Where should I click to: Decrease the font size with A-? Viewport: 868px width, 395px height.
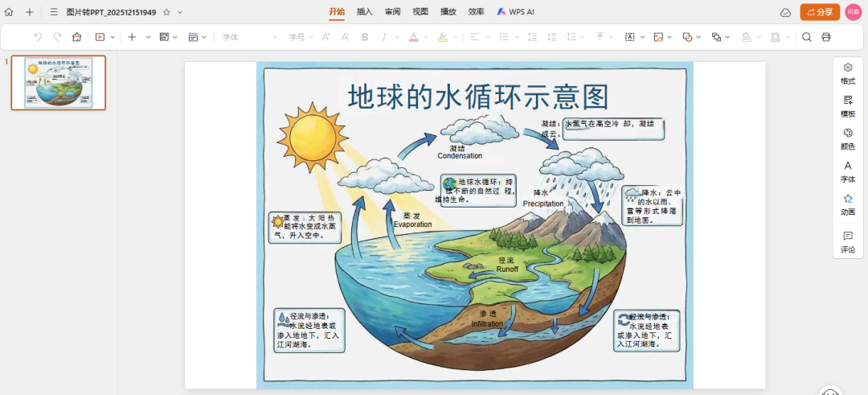tap(345, 36)
